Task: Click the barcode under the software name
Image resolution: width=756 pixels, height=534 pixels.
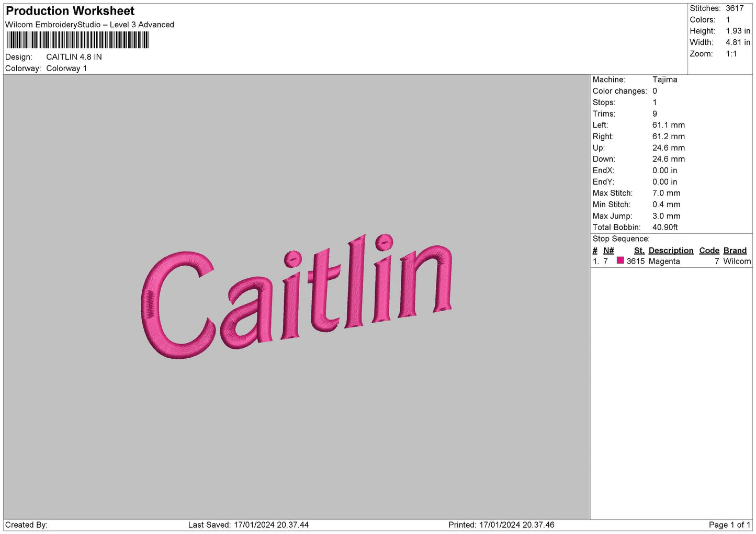Action: point(78,40)
